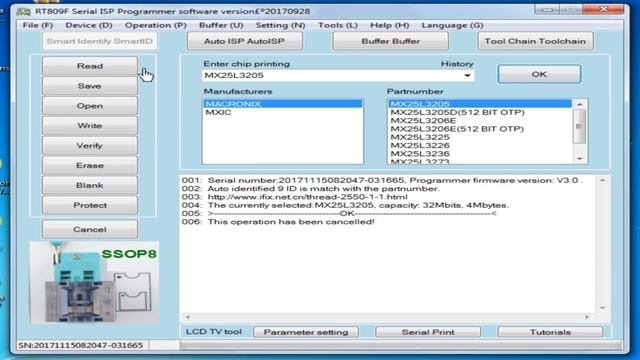
Task: Click log panel scroll up arrow
Action: [603, 180]
